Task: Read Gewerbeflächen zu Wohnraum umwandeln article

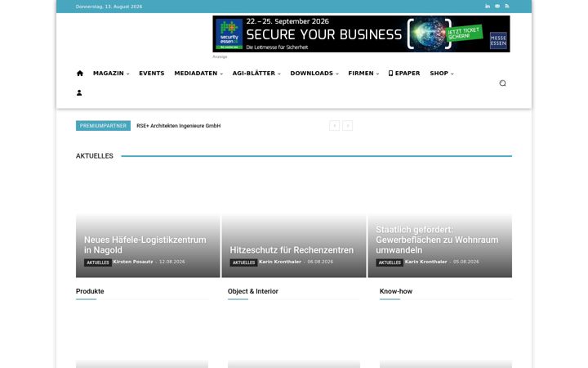Action: (x=437, y=240)
